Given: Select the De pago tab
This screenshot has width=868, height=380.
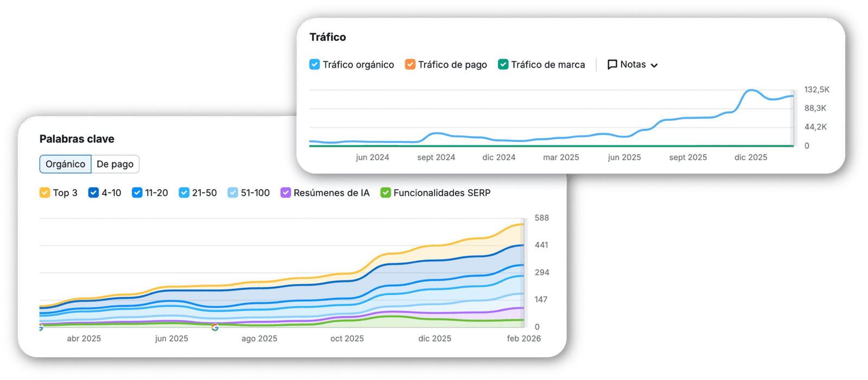Looking at the screenshot, I should [115, 164].
